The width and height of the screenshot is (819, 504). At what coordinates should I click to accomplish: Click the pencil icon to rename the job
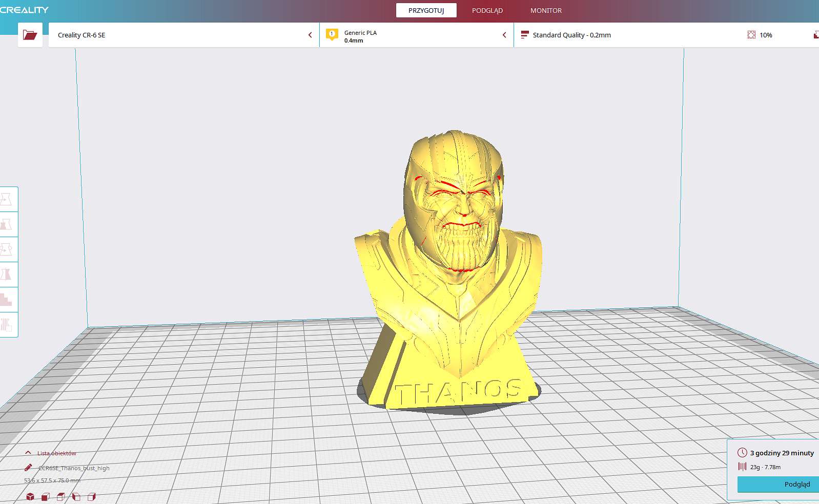click(28, 468)
